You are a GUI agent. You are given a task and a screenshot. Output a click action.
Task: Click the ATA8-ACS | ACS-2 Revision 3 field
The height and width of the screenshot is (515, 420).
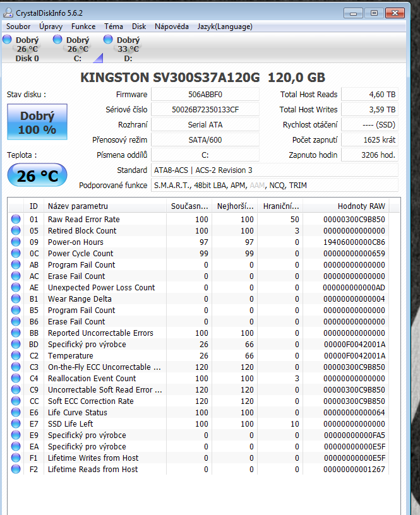pyautogui.click(x=274, y=170)
